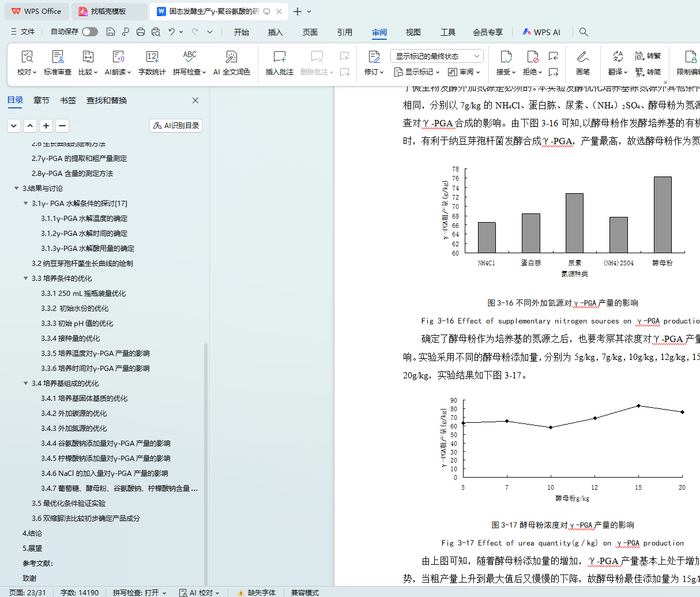Collapse the 3.4 培养基组成的优化 section
The width and height of the screenshot is (700, 597).
[x=26, y=384]
